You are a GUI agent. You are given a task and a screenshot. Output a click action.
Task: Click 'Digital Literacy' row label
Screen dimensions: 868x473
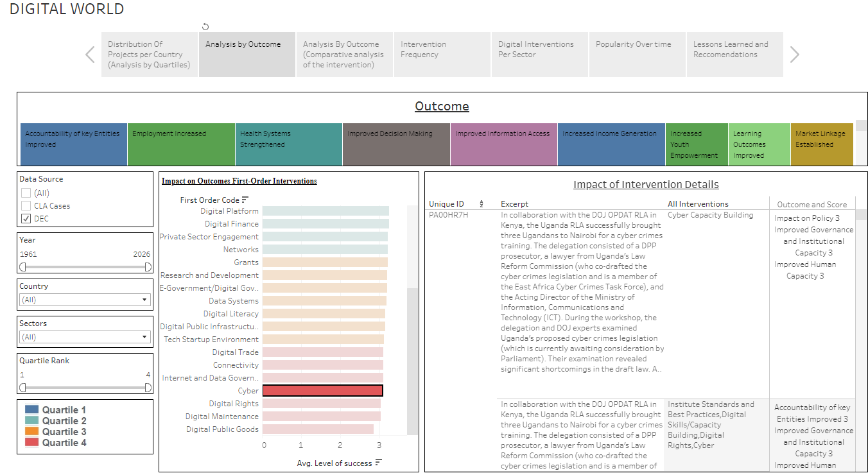click(231, 314)
